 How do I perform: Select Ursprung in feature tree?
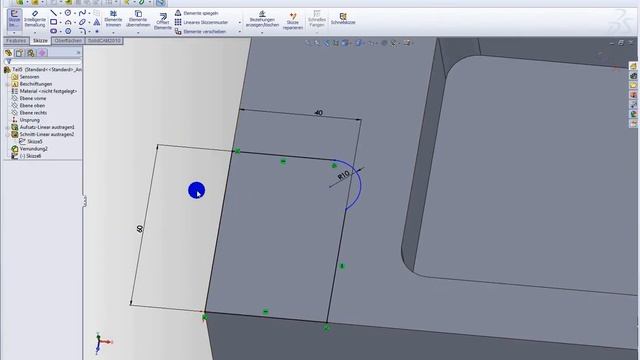click(x=29, y=120)
